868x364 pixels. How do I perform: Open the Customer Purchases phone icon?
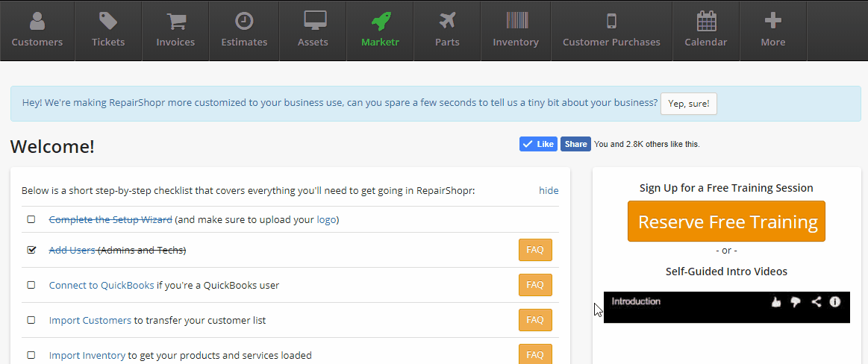[612, 21]
